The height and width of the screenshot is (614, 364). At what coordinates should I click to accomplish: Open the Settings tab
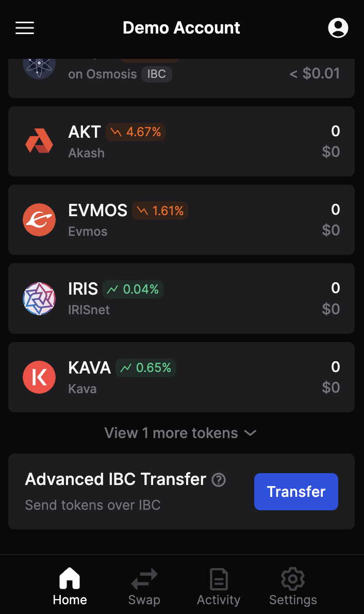click(293, 587)
